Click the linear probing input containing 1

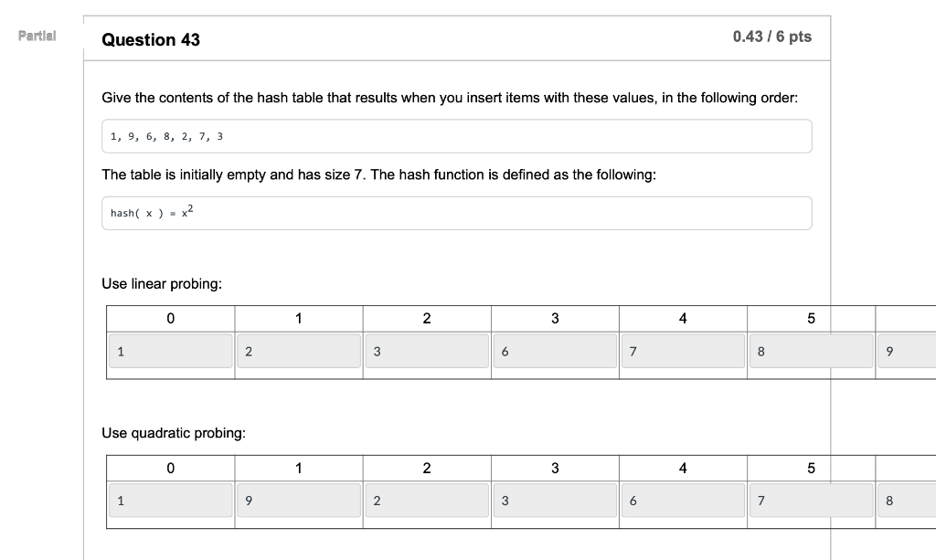tap(170, 350)
